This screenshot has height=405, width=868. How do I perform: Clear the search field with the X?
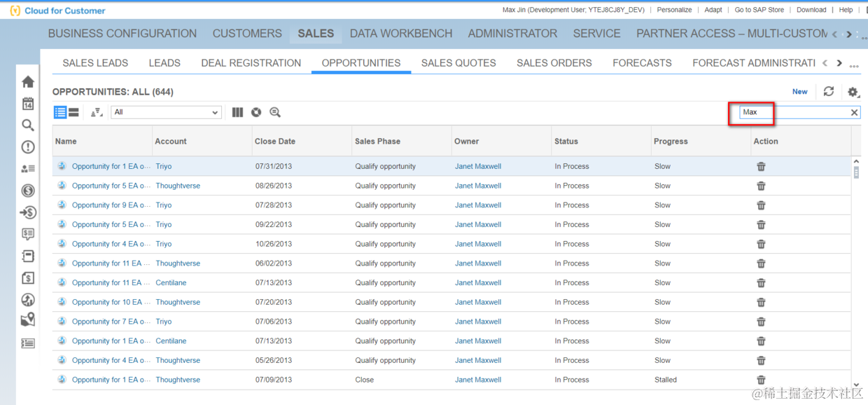854,112
